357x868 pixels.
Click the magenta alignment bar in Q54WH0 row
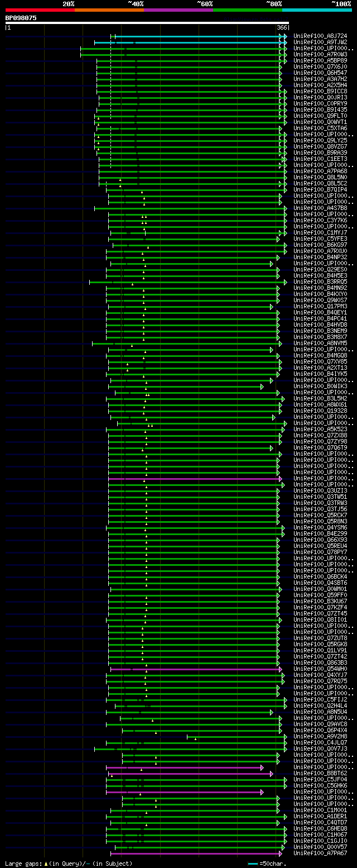click(196, 669)
